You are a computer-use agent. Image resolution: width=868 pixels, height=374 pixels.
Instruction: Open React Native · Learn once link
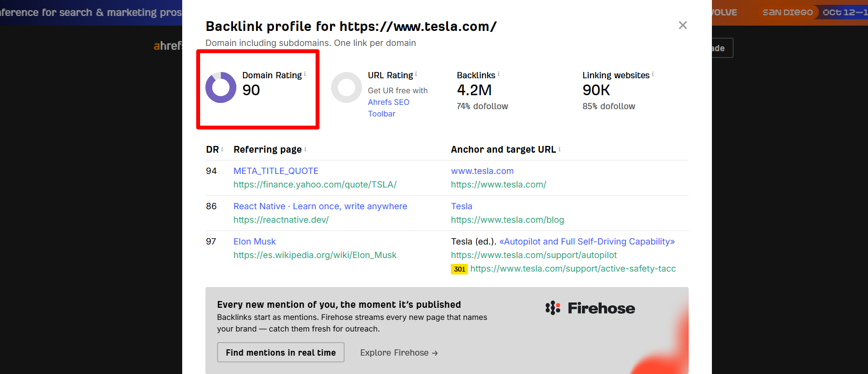[320, 206]
